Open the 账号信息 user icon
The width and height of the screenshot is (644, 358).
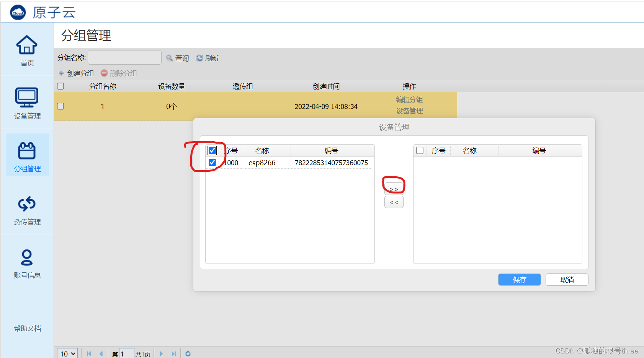(27, 257)
